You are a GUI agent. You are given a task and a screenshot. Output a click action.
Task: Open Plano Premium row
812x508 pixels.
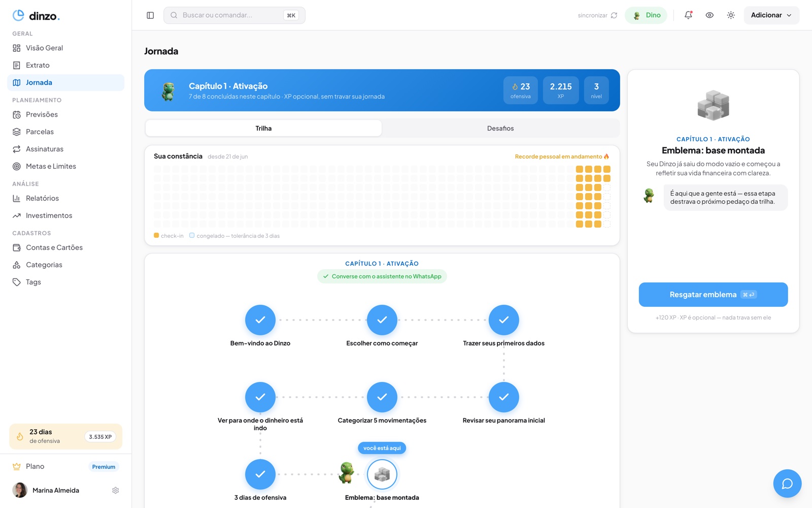point(65,466)
